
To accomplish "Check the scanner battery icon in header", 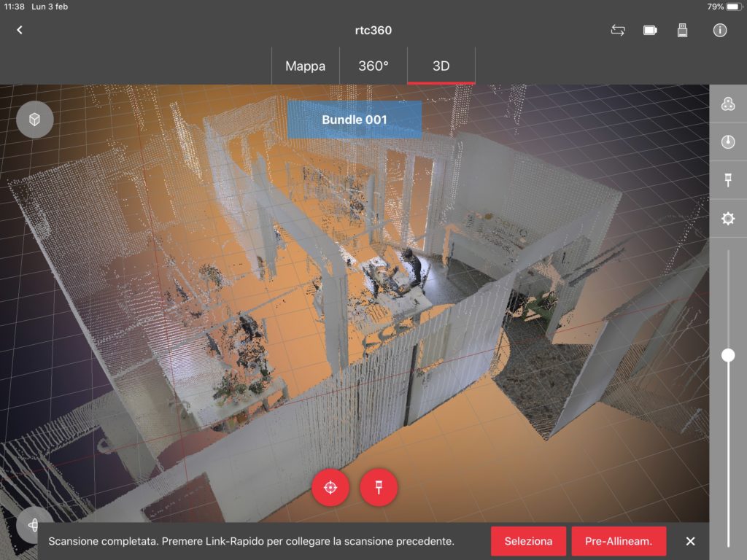I will pyautogui.click(x=650, y=31).
